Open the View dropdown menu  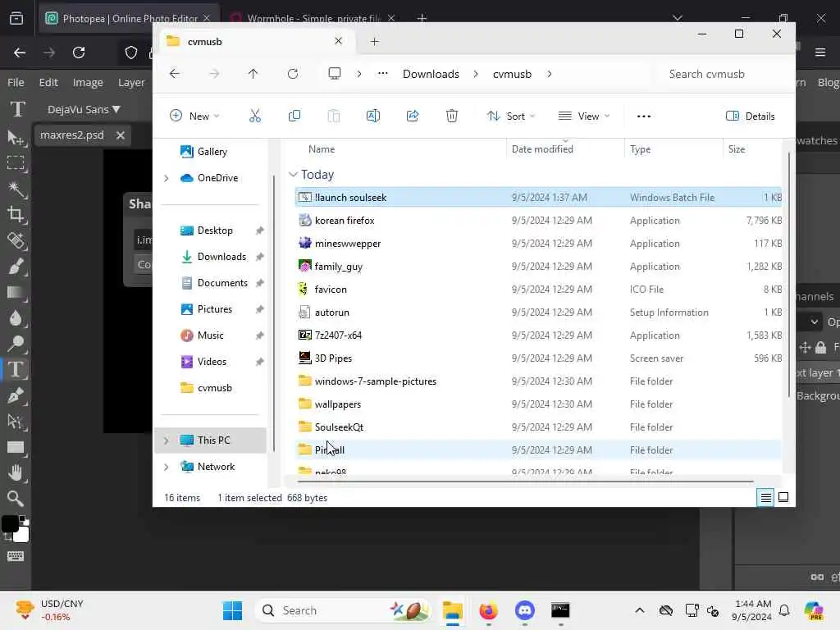pyautogui.click(x=584, y=116)
